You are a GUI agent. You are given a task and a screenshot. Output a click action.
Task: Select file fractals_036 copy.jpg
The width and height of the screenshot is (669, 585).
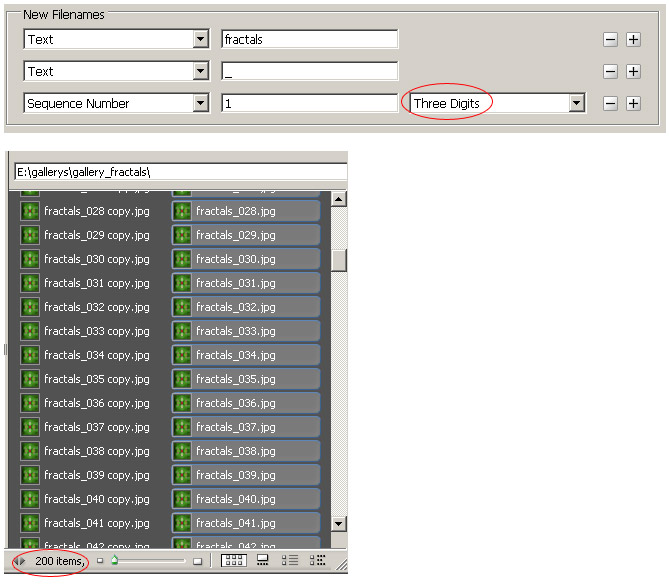96,403
